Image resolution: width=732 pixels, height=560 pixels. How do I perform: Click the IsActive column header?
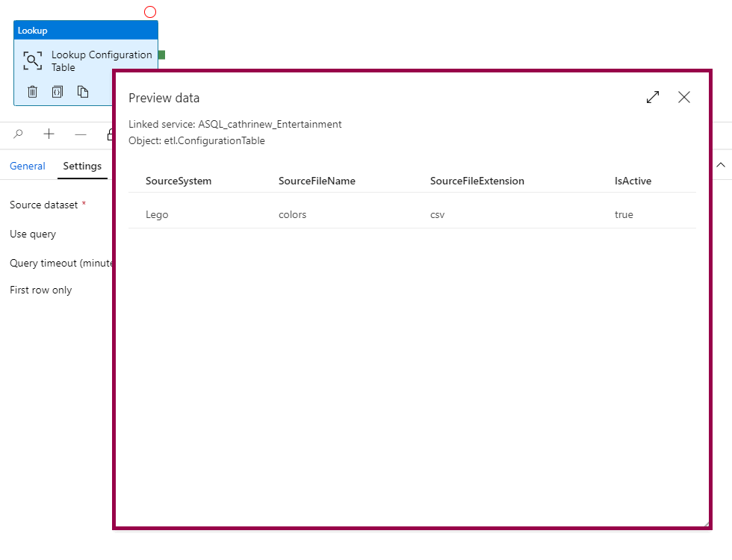pos(633,181)
